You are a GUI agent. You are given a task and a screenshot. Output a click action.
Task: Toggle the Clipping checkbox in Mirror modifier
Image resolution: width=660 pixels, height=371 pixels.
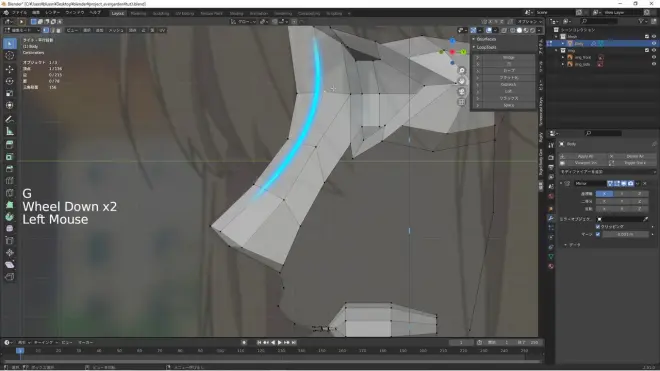pos(598,227)
